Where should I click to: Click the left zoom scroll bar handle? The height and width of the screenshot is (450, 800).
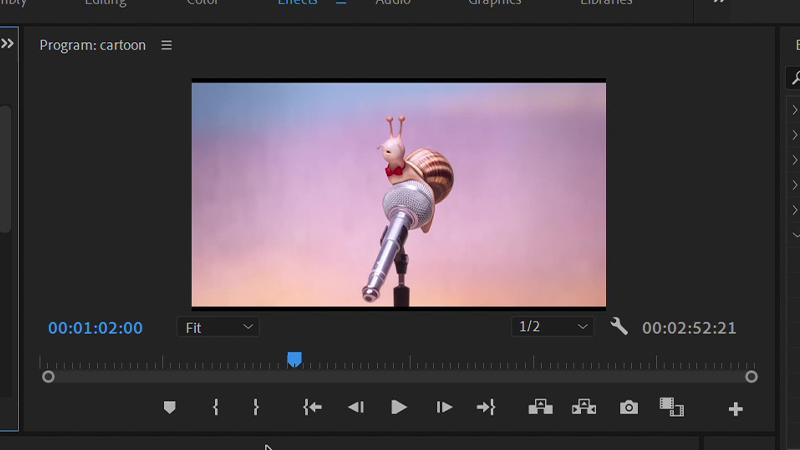(x=48, y=377)
